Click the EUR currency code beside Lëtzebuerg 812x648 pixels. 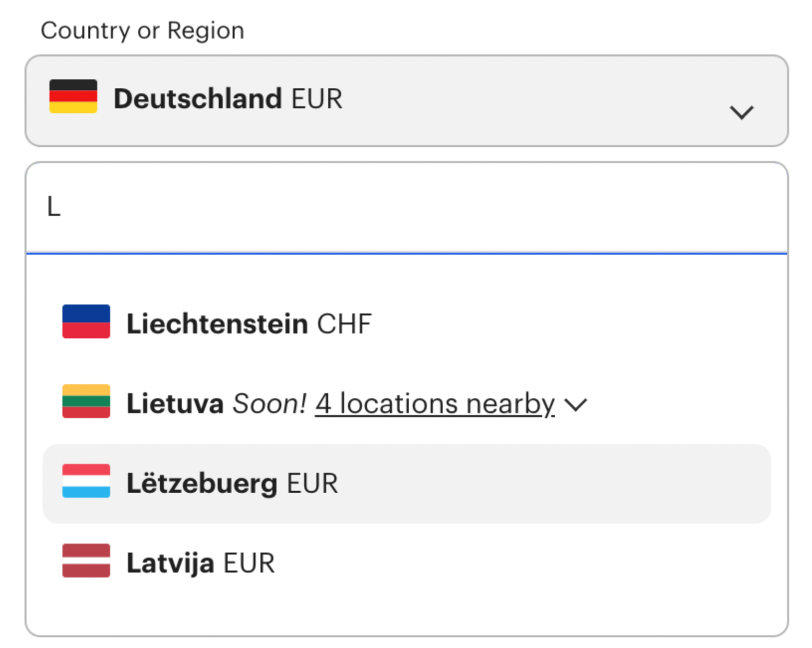(x=312, y=484)
